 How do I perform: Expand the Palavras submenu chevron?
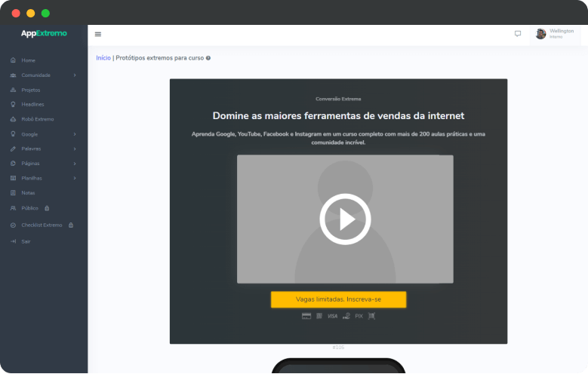[75, 149]
